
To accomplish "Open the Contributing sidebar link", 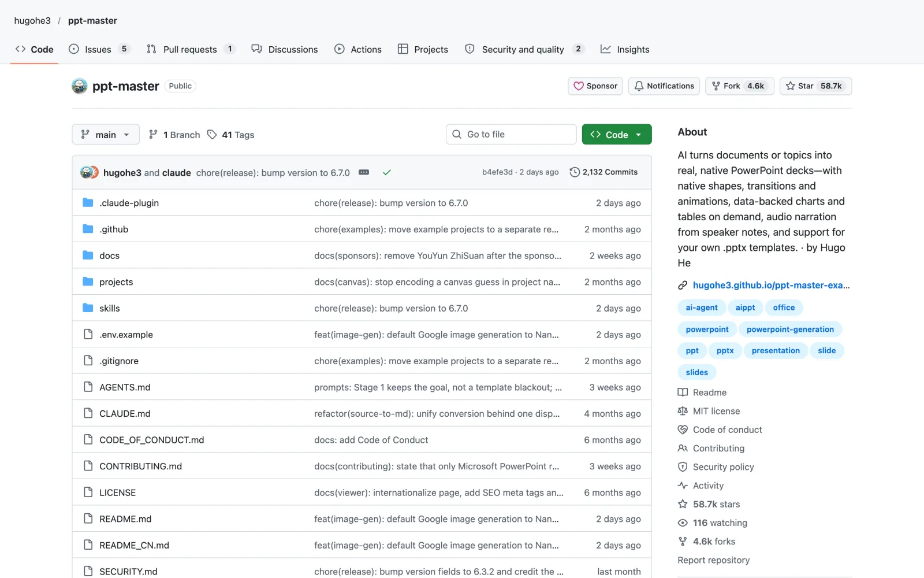I will (712, 449).
